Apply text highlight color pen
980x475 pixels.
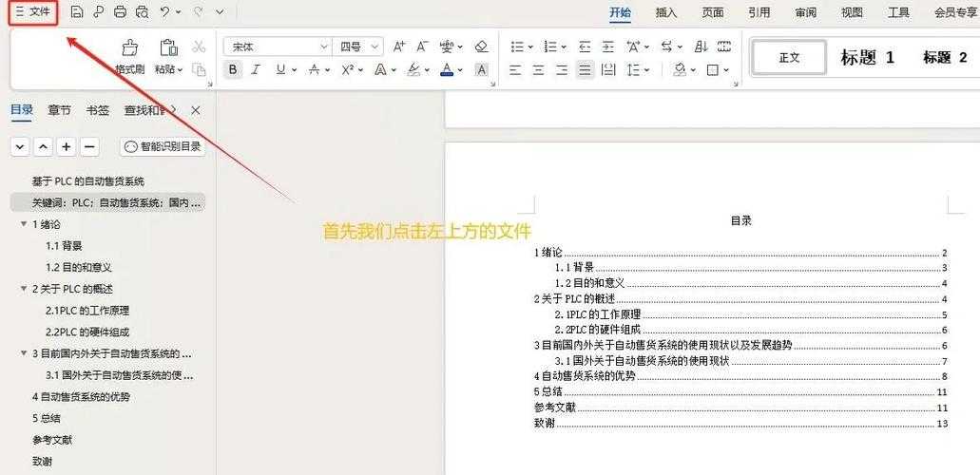coord(413,70)
